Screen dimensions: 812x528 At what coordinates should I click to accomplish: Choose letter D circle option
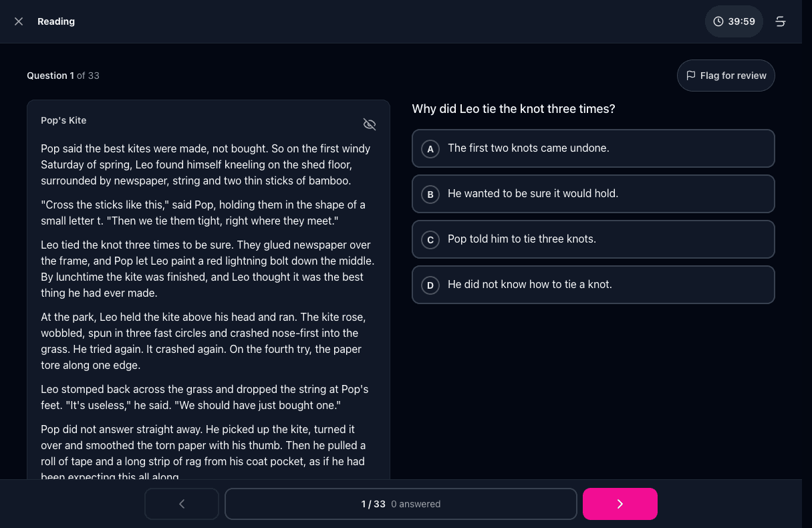tap(430, 285)
